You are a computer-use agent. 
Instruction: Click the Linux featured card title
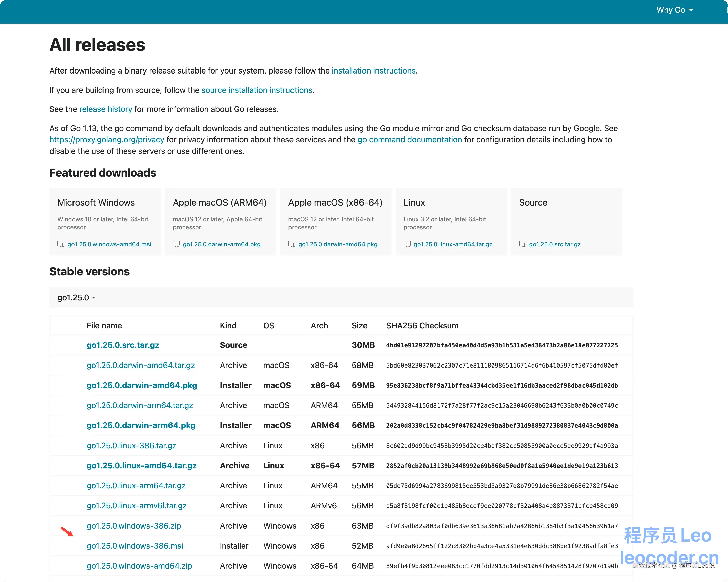click(x=414, y=202)
